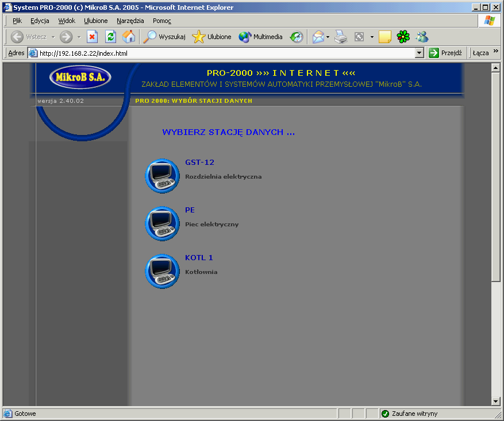The width and height of the screenshot is (504, 421).
Task: Open Ulubione favorites star in toolbar
Action: [x=211, y=37]
